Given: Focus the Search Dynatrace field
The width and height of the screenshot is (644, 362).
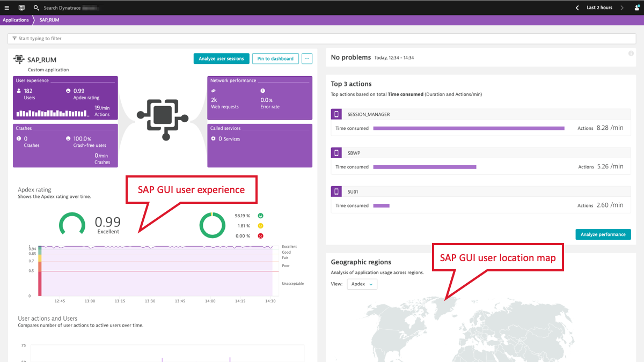Looking at the screenshot, I should pyautogui.click(x=71, y=8).
